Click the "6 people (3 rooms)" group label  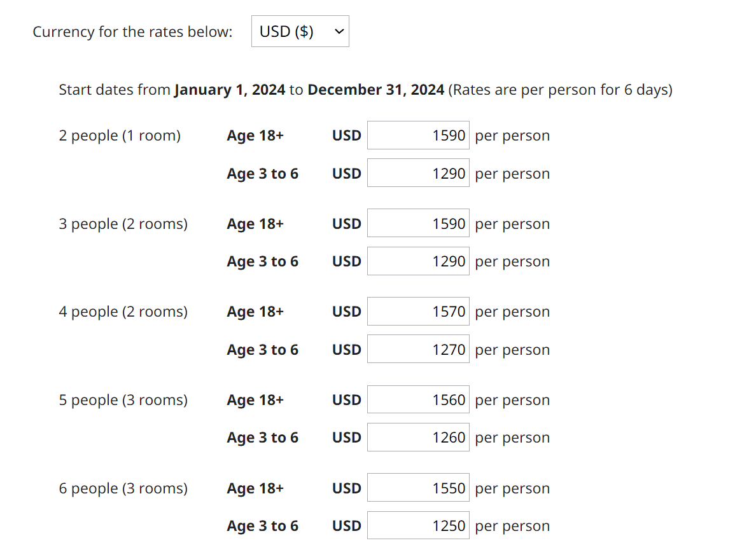[123, 488]
